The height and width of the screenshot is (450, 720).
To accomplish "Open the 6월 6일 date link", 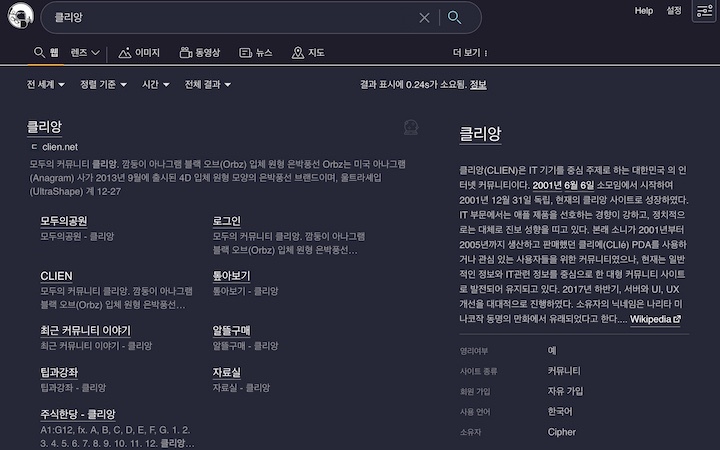I will pyautogui.click(x=579, y=186).
